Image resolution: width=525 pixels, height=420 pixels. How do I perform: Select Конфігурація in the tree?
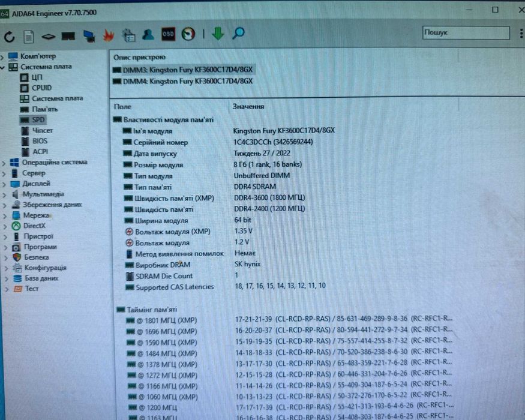[40, 268]
